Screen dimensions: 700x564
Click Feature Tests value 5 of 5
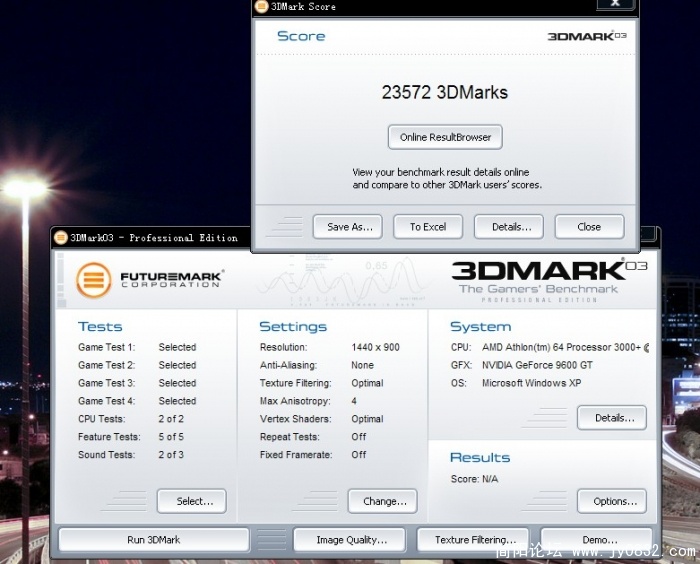pyautogui.click(x=171, y=436)
